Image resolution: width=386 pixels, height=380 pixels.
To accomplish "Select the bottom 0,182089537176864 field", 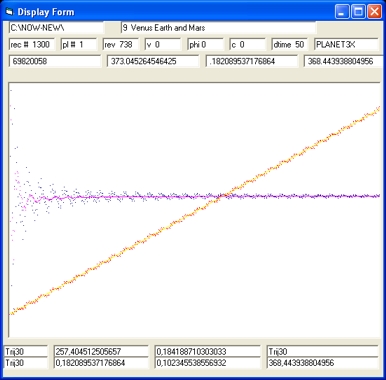I will pyautogui.click(x=101, y=363).
